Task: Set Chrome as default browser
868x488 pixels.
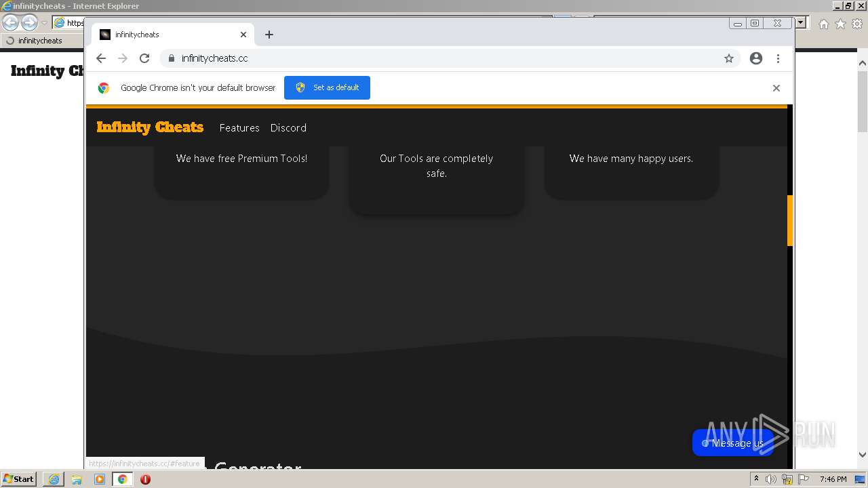Action: (327, 87)
